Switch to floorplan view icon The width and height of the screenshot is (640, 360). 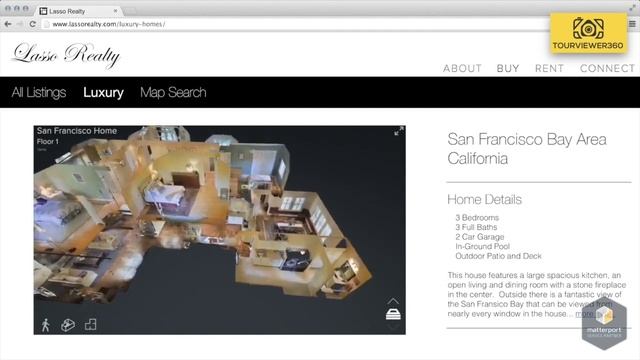coord(91,324)
